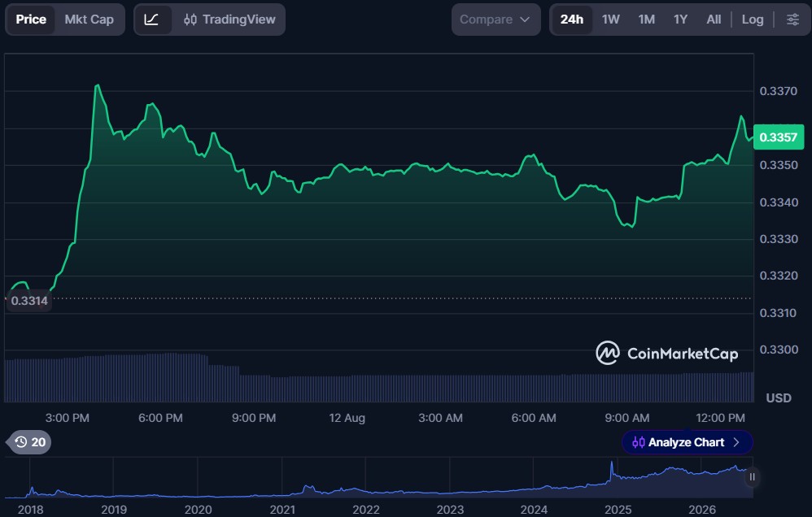Pause the mini timeline with the pause handle
This screenshot has height=517, width=812.
[752, 476]
